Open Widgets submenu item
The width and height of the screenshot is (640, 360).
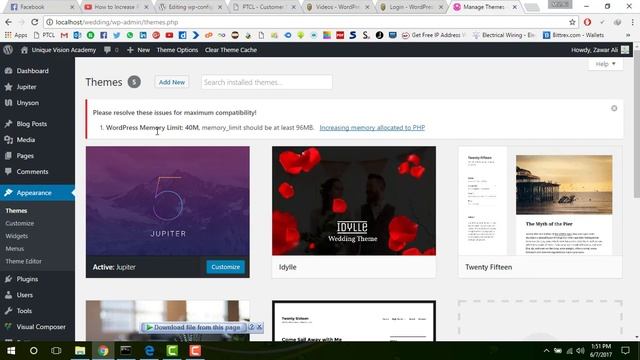tap(17, 236)
